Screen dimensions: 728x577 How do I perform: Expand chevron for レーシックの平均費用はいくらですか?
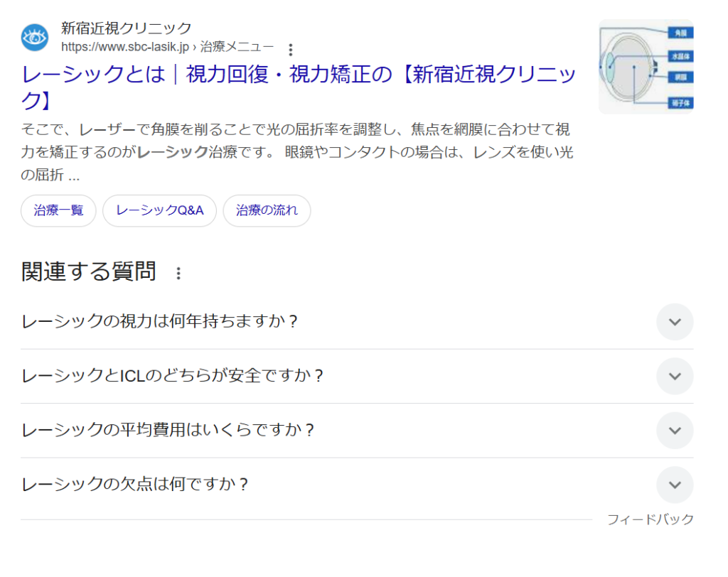point(674,431)
